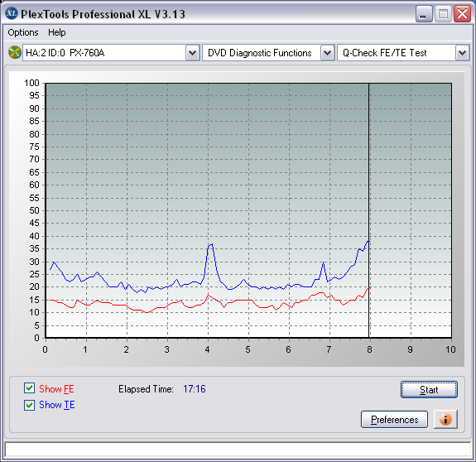Expand the PX-760A drive dropdown arrow

coord(192,53)
